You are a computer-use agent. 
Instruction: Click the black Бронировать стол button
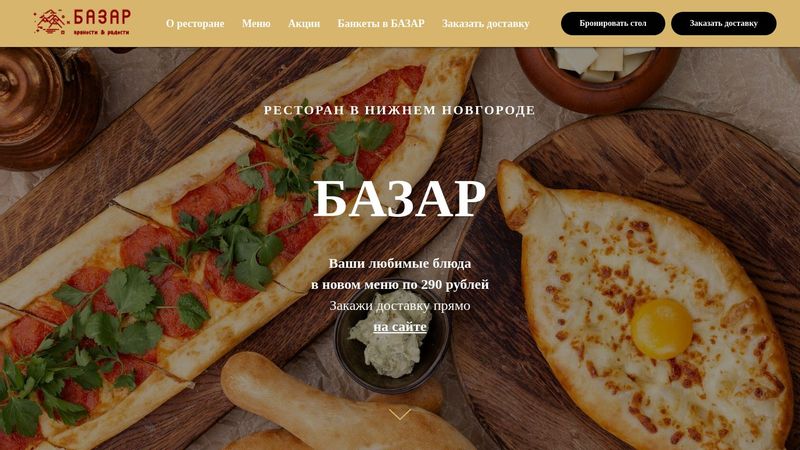(x=613, y=23)
